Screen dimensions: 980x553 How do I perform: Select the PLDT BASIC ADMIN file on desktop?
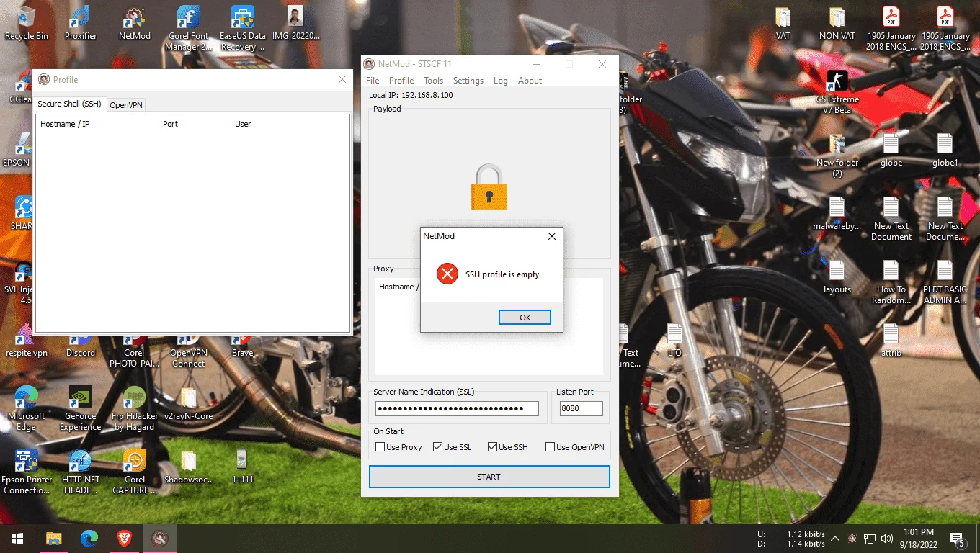[945, 282]
